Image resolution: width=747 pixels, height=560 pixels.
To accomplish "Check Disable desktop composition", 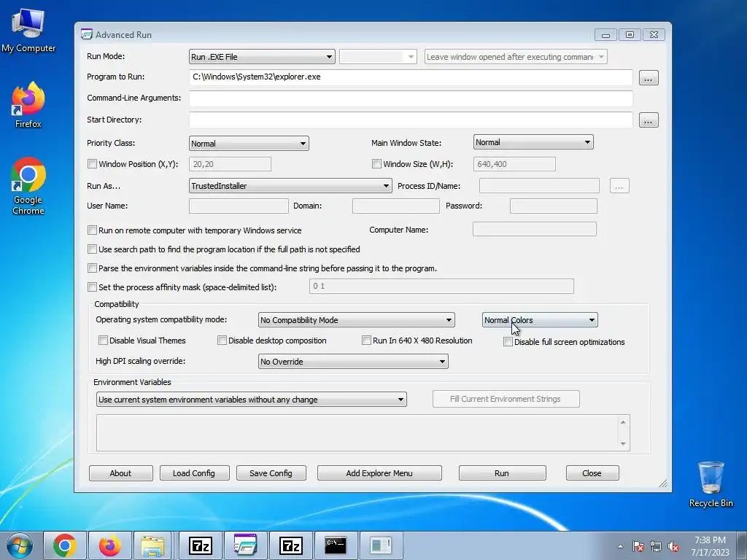I will click(222, 340).
